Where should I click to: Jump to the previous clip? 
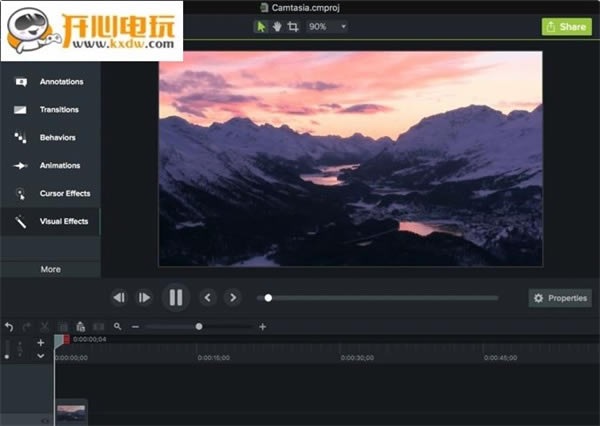[x=208, y=298]
